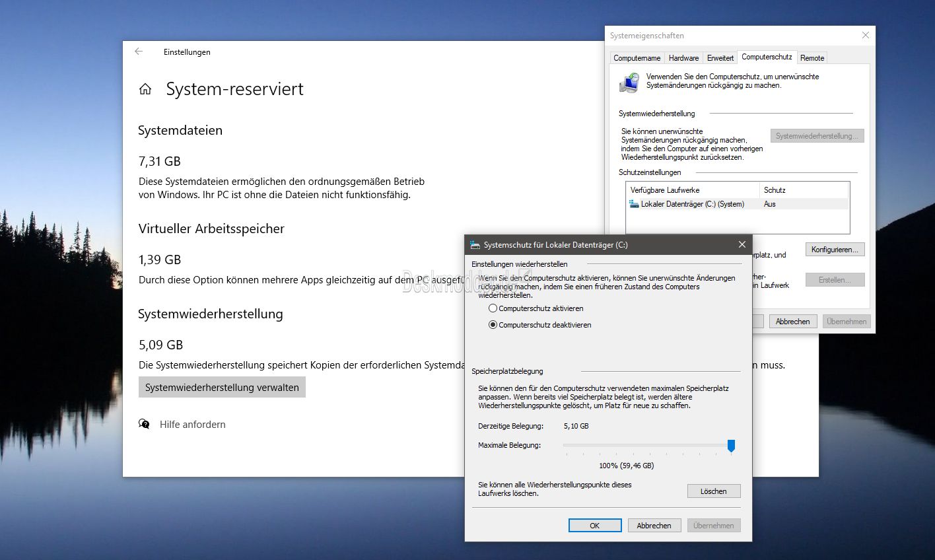Click Übernehmen in the Systemschutz dialog
Screen dimensions: 935x560
[x=713, y=526]
